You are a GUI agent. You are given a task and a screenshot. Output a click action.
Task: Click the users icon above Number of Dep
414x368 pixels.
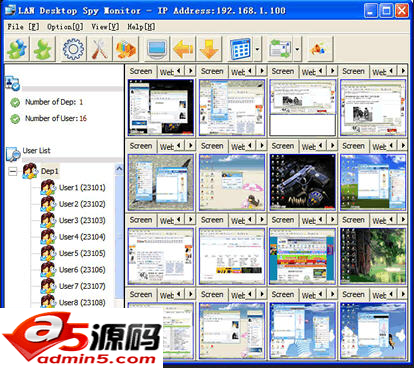click(x=13, y=83)
